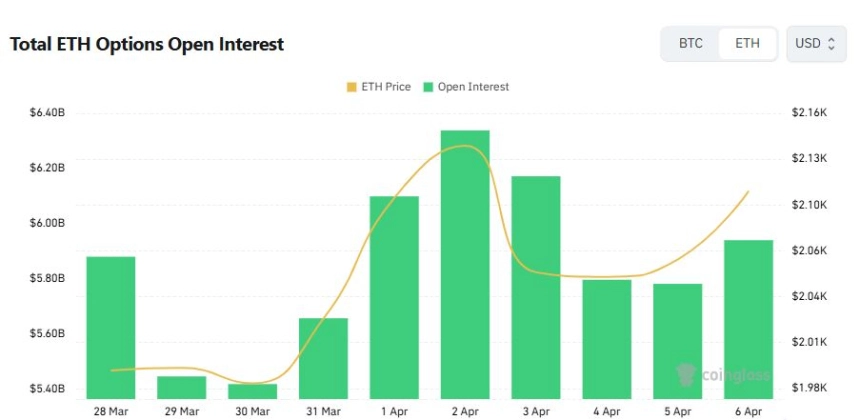Toggle the yellow ETH Price legend swatch
The width and height of the screenshot is (860, 420).
tap(351, 87)
